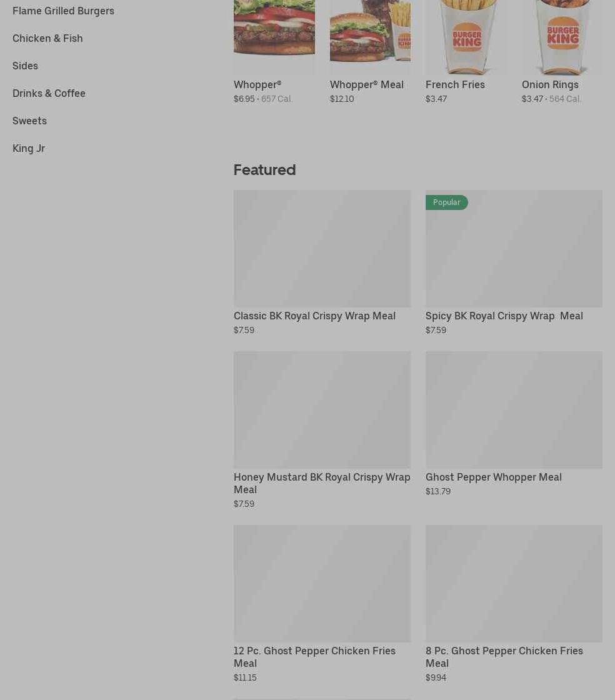Select Sweets category
Screen dimensions: 615x700
(x=29, y=121)
